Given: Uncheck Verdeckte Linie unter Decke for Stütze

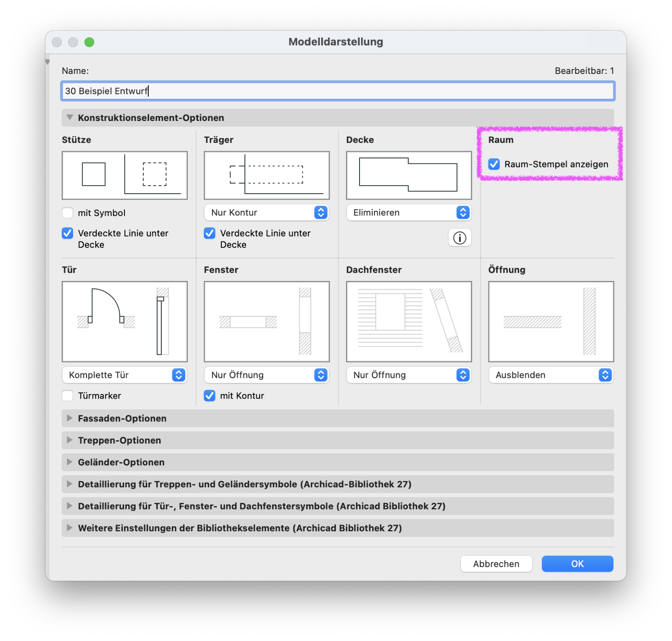Looking at the screenshot, I should (x=67, y=233).
